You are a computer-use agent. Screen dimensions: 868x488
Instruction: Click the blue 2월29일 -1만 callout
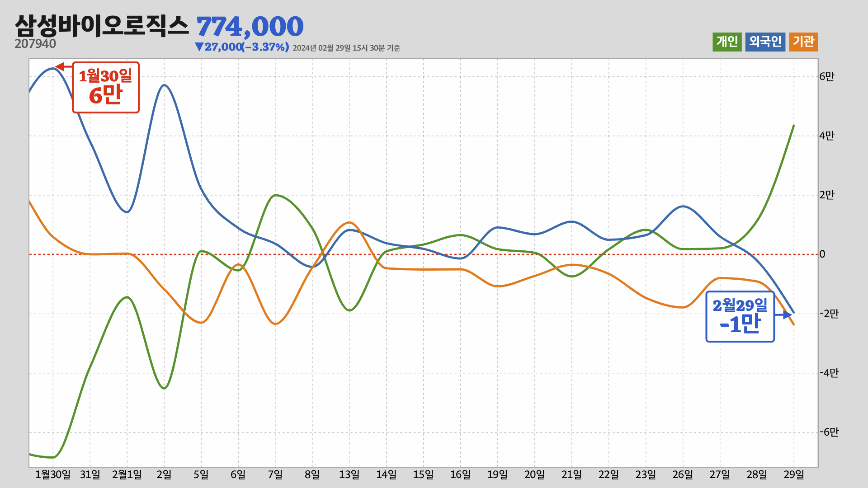[x=740, y=316]
